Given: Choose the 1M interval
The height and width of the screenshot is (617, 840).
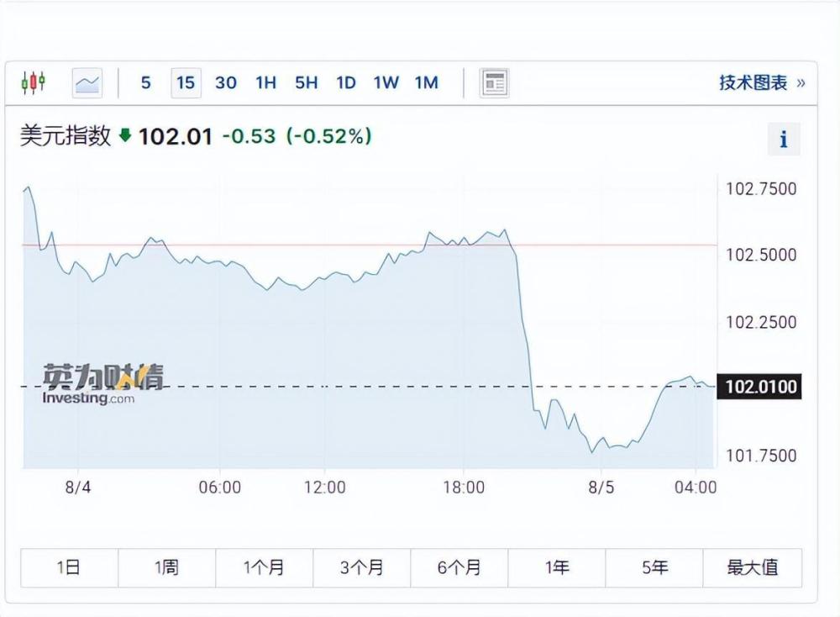Looking at the screenshot, I should 426,82.
